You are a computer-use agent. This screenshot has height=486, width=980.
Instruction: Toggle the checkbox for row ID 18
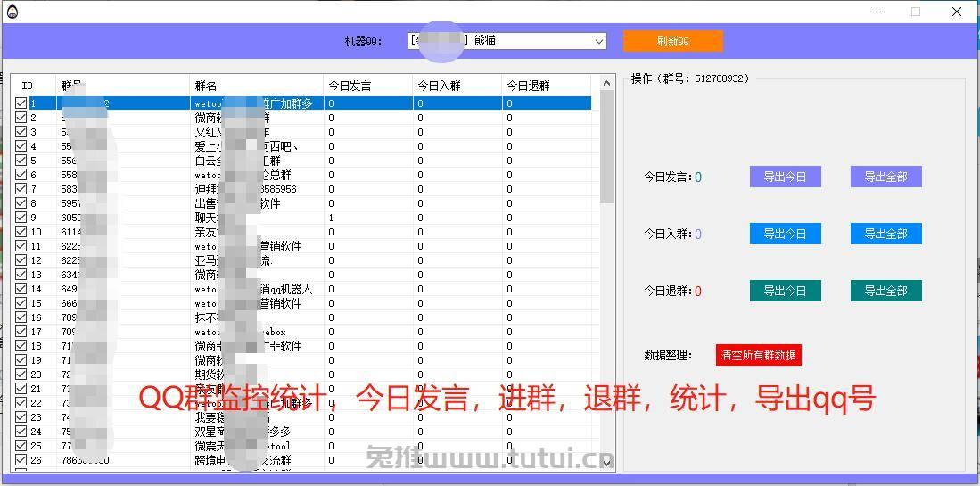pyautogui.click(x=21, y=346)
